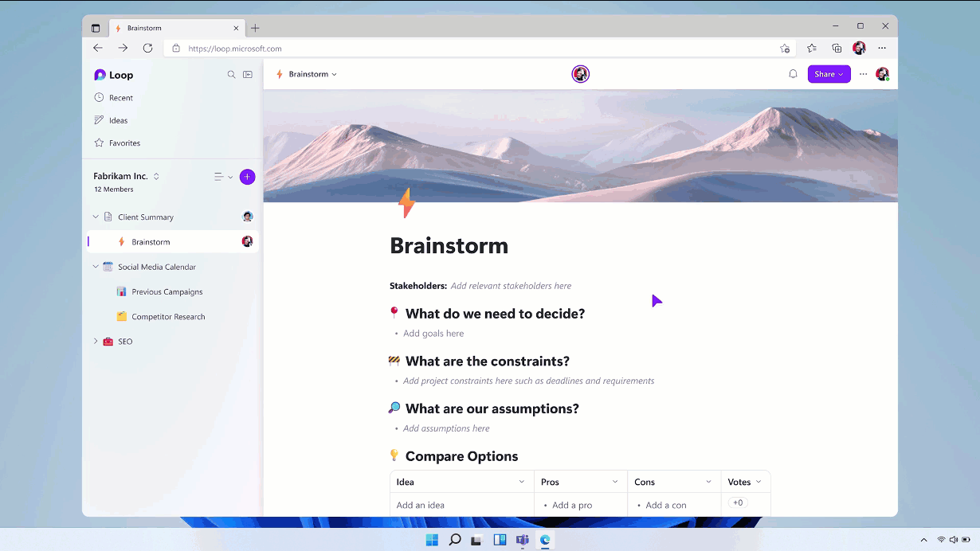Screen dimensions: 980x551
Task: Open more options with the ellipsis icon
Action: point(863,73)
